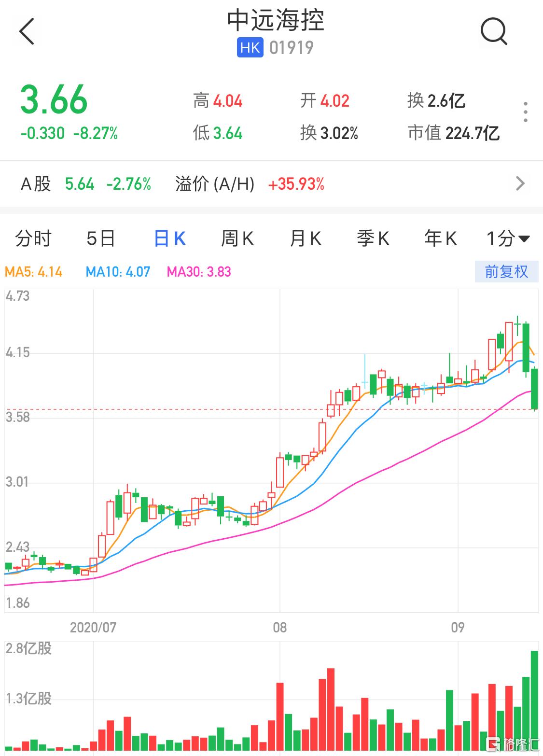
Task: Select the 日K chart tab
Action: (x=170, y=238)
